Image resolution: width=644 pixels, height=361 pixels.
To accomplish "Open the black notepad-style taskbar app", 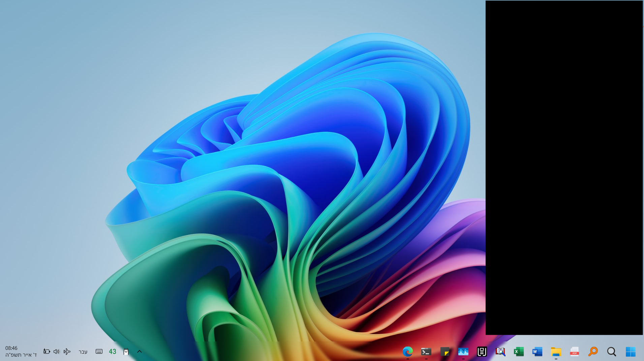I will pyautogui.click(x=482, y=352).
